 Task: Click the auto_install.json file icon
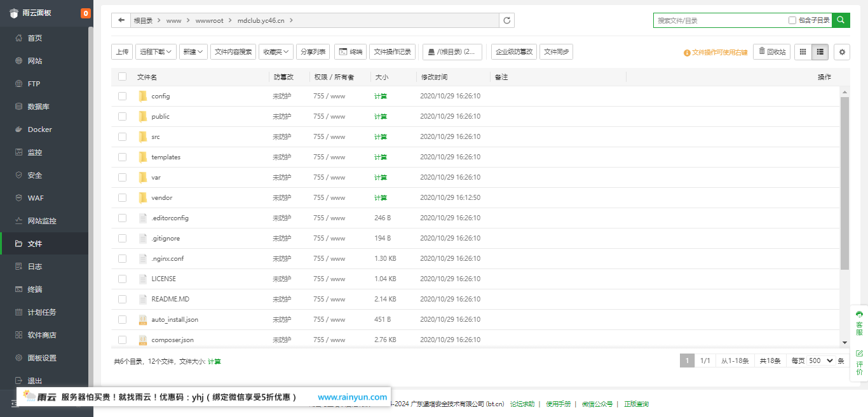(143, 320)
